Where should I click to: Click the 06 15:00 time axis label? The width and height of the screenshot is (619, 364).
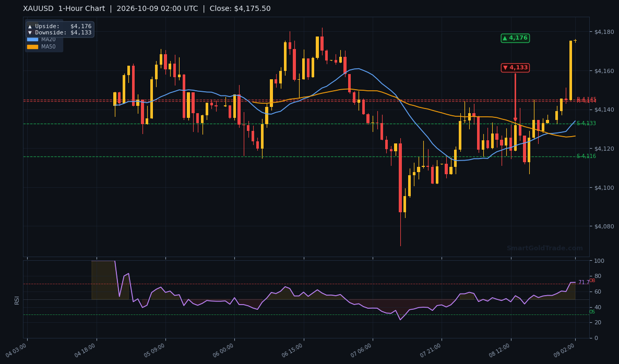293,350
